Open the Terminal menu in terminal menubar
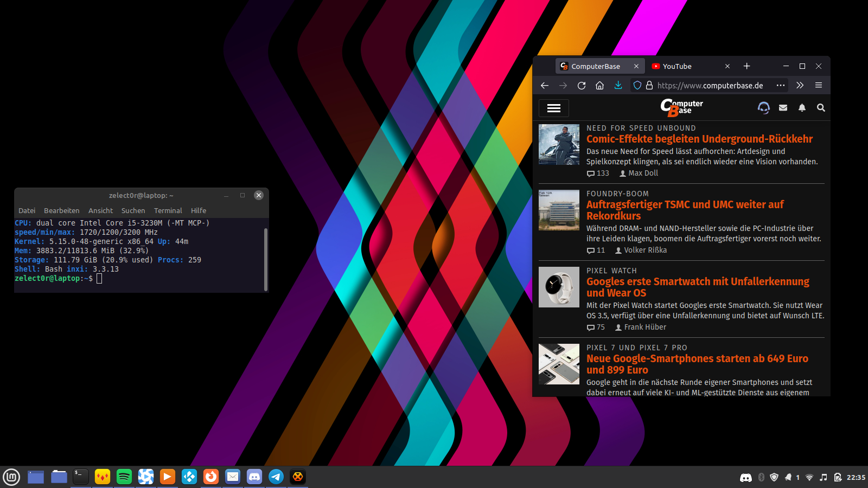This screenshot has height=488, width=868. click(x=168, y=211)
